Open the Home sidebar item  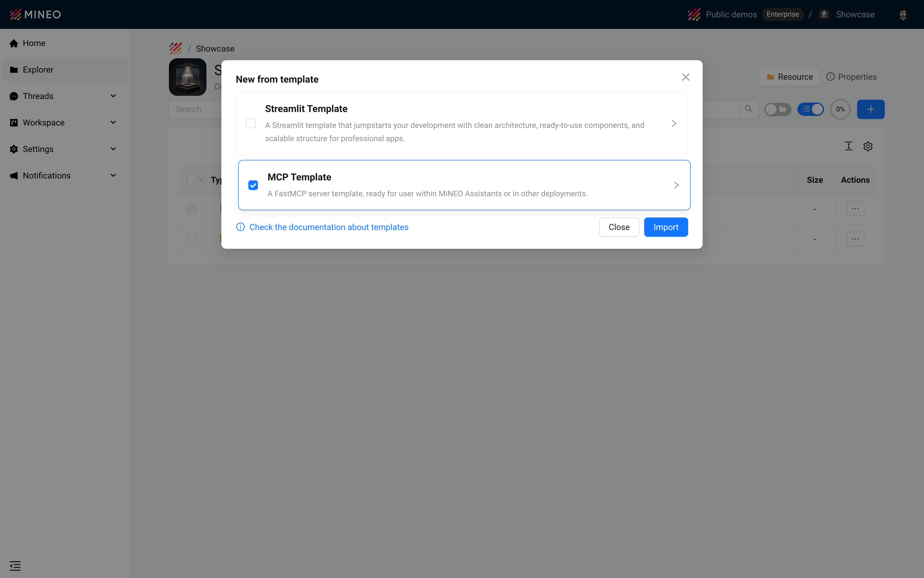click(65, 43)
